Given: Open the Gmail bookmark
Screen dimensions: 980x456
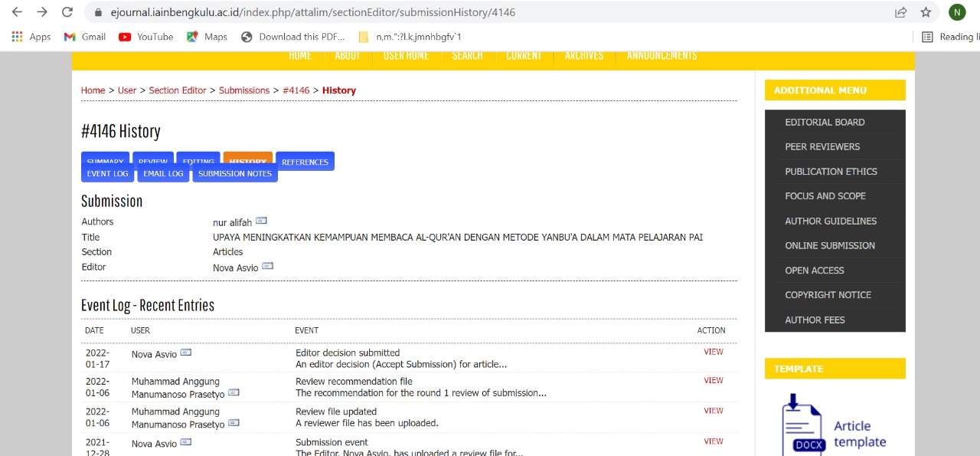Looking at the screenshot, I should (84, 37).
